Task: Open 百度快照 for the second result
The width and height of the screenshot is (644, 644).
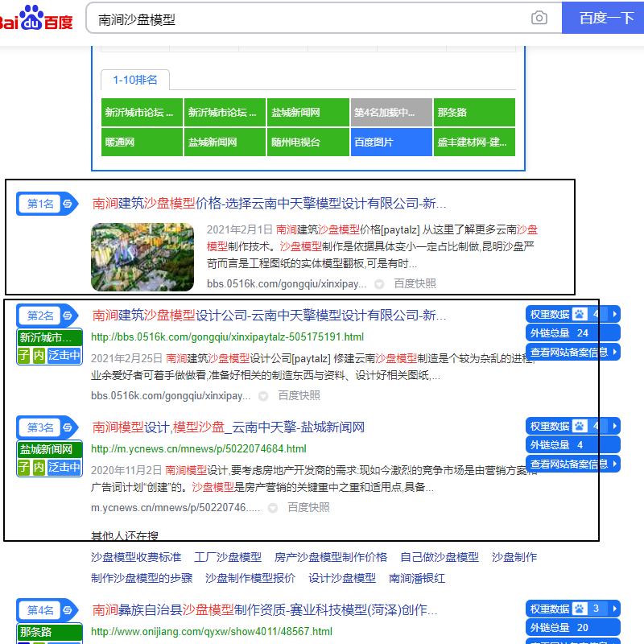Action: (x=299, y=395)
